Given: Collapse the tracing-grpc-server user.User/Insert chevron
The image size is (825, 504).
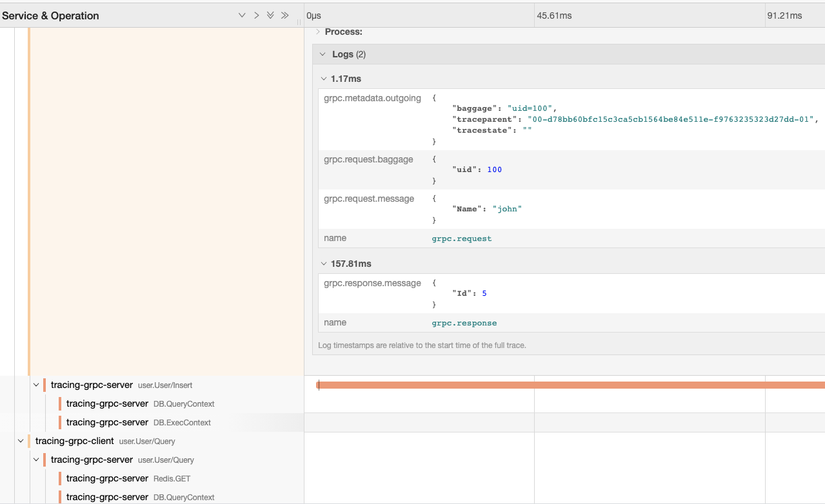Looking at the screenshot, I should tap(36, 385).
